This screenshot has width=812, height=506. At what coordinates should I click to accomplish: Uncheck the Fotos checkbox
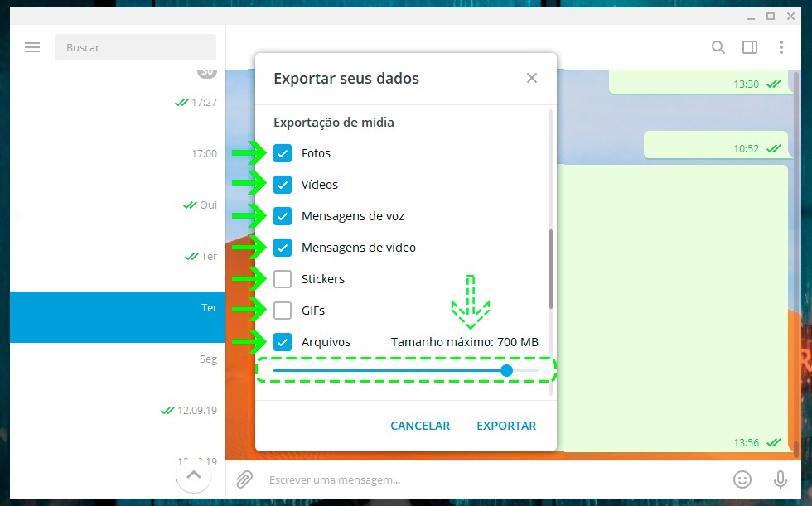(x=283, y=153)
